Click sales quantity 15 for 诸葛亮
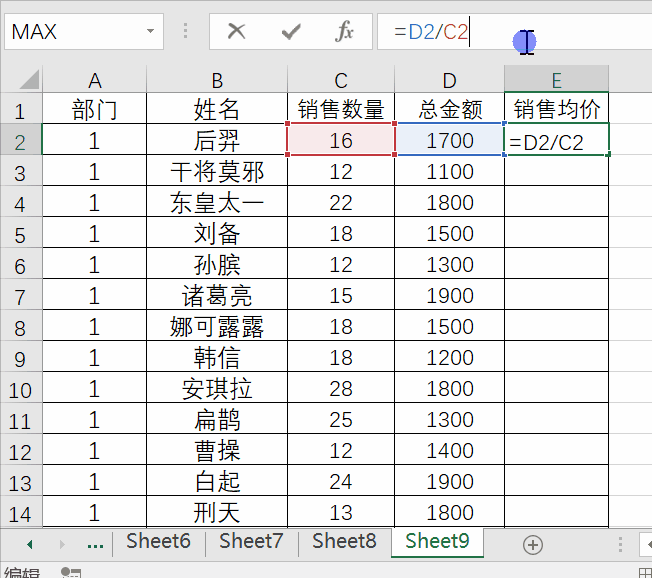 click(x=341, y=295)
